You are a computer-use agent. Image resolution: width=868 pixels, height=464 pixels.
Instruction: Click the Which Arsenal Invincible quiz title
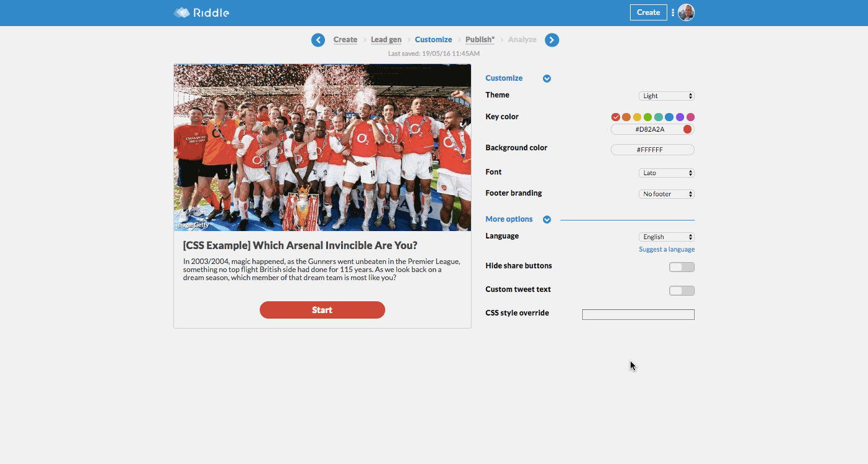coord(300,245)
